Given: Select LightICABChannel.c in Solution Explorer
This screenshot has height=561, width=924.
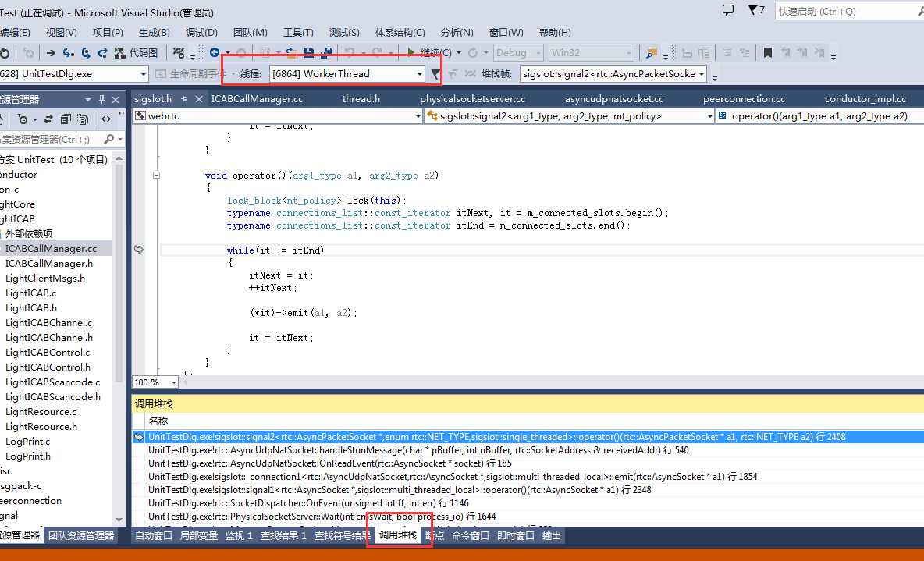Looking at the screenshot, I should point(49,323).
